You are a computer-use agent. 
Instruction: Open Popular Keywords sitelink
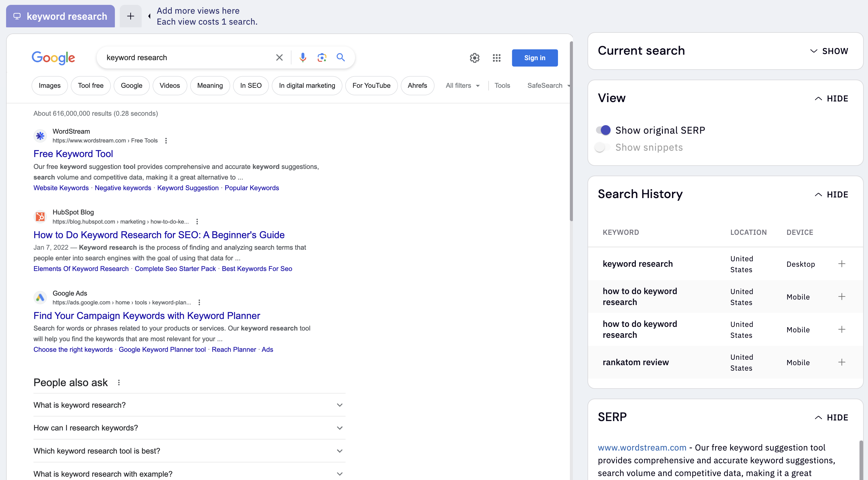click(252, 188)
